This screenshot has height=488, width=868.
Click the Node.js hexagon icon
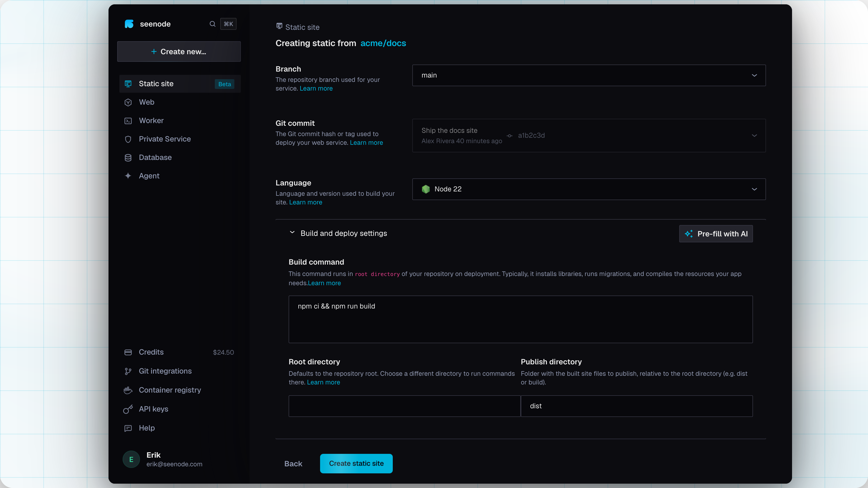tap(426, 189)
